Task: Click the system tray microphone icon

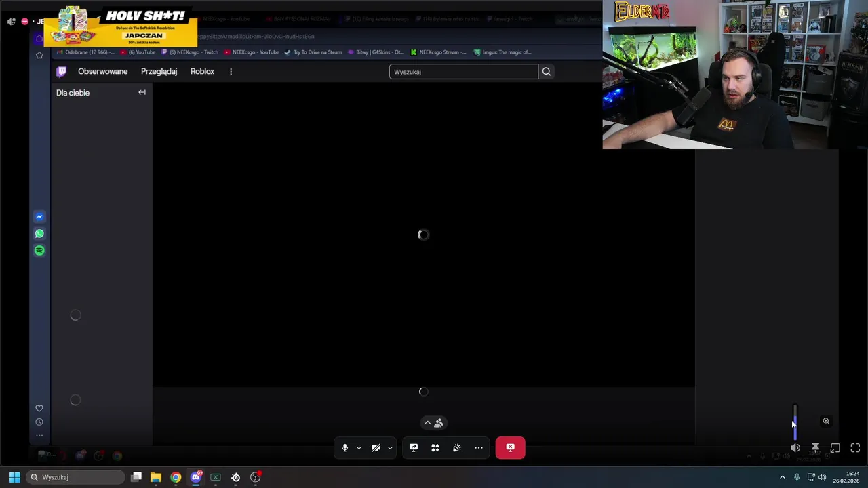Action: point(797,477)
